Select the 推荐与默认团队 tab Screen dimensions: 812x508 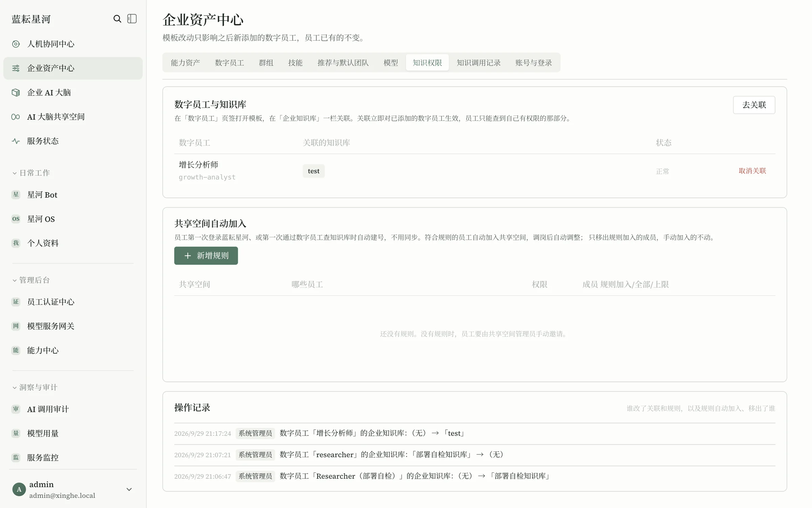click(x=343, y=63)
